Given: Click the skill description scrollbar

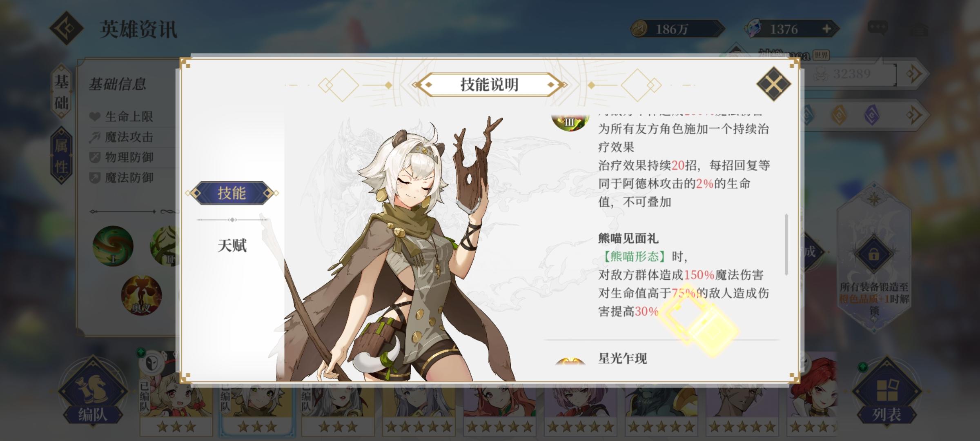Looking at the screenshot, I should [786, 244].
